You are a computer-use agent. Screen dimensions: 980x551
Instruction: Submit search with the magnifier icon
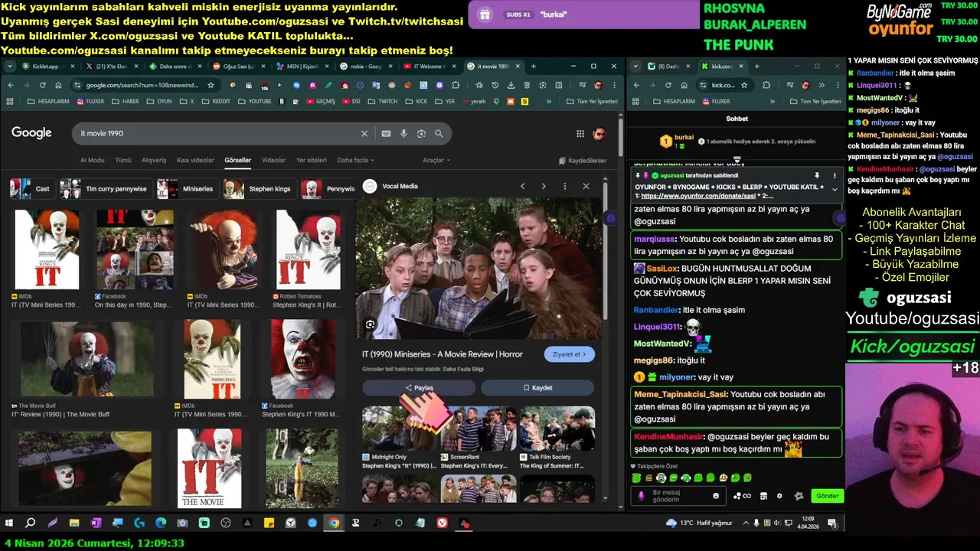tap(439, 133)
